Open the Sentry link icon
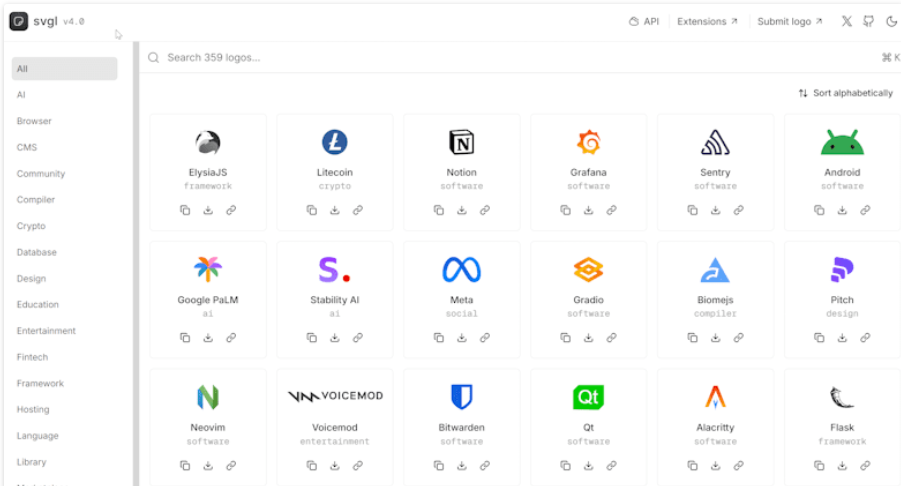 pyautogui.click(x=738, y=210)
